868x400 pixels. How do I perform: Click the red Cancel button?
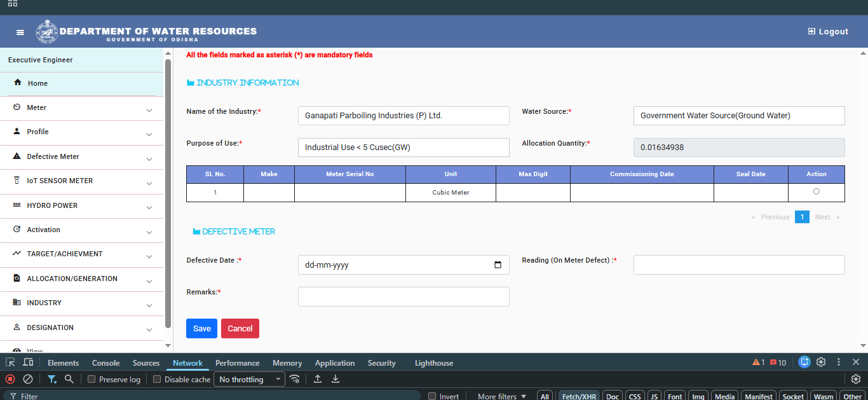(x=240, y=329)
